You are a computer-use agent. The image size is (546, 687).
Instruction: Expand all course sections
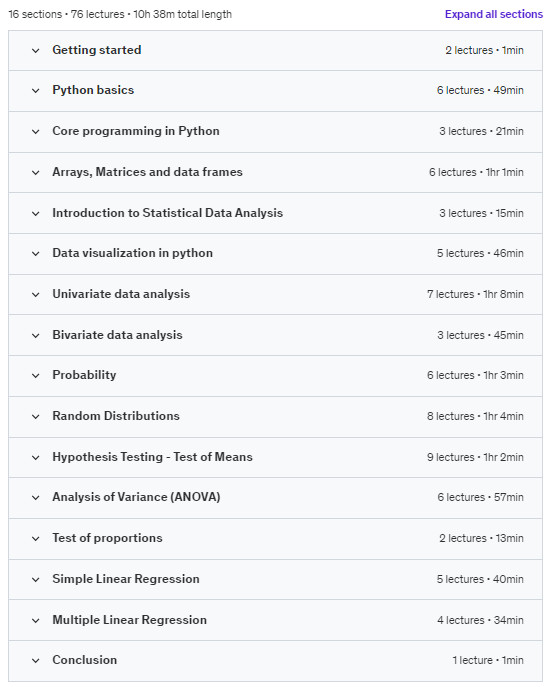pos(493,14)
